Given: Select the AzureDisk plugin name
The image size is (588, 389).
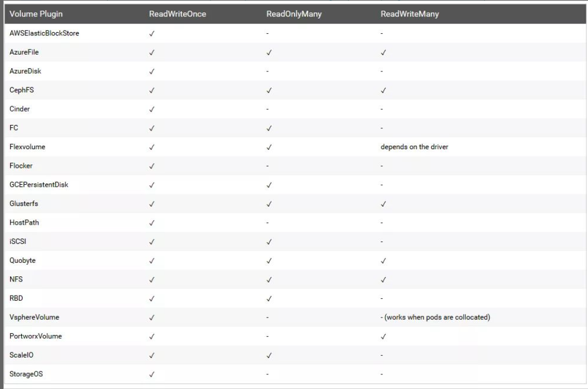Looking at the screenshot, I should pos(25,71).
